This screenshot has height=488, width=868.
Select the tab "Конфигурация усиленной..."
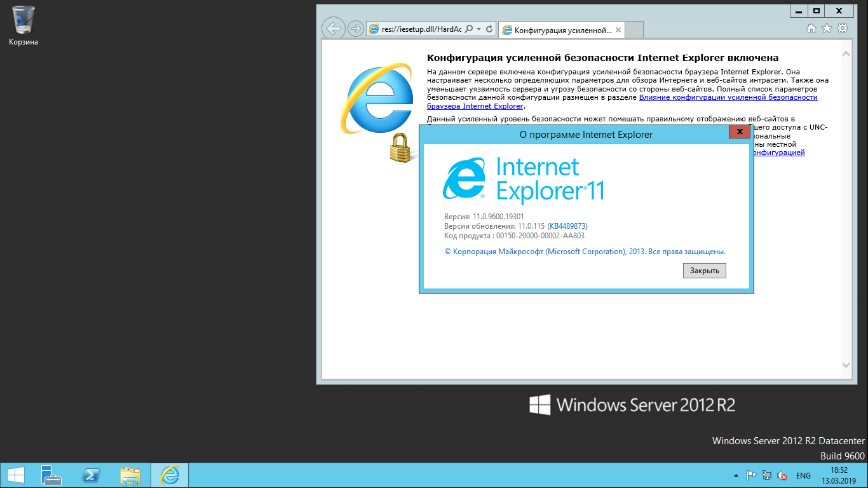click(562, 30)
